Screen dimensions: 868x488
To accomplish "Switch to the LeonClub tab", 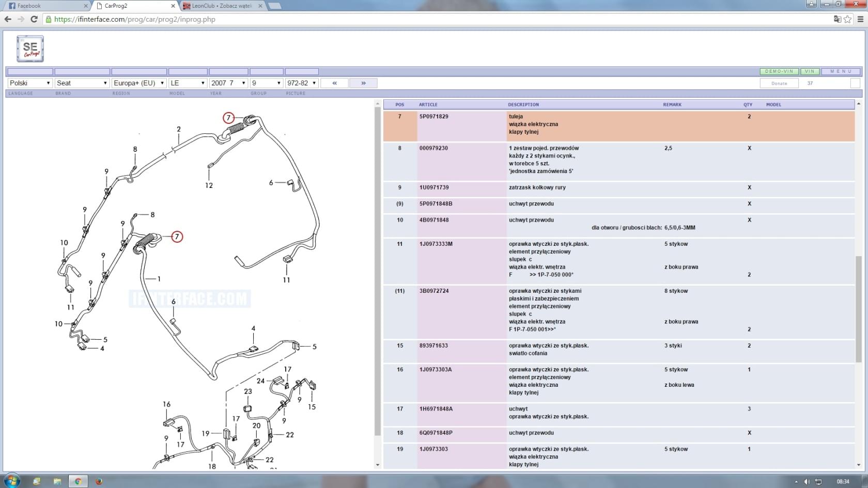I will [x=223, y=6].
